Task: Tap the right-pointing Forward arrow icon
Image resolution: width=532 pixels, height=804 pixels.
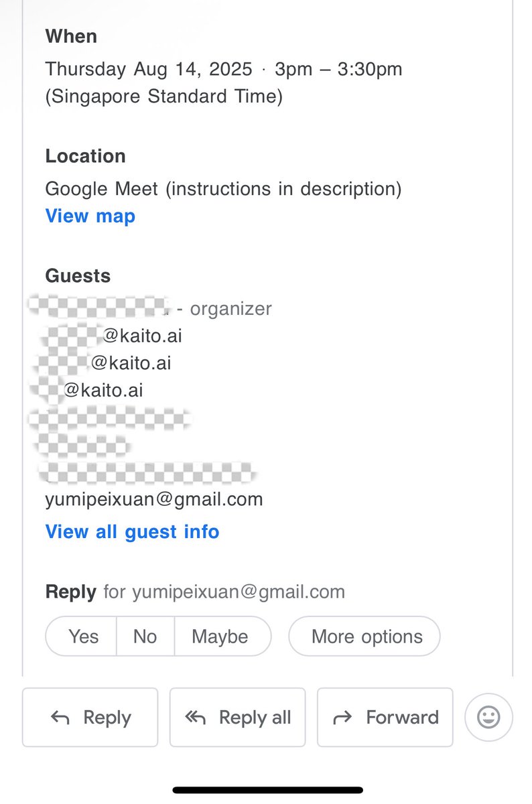Action: (342, 718)
